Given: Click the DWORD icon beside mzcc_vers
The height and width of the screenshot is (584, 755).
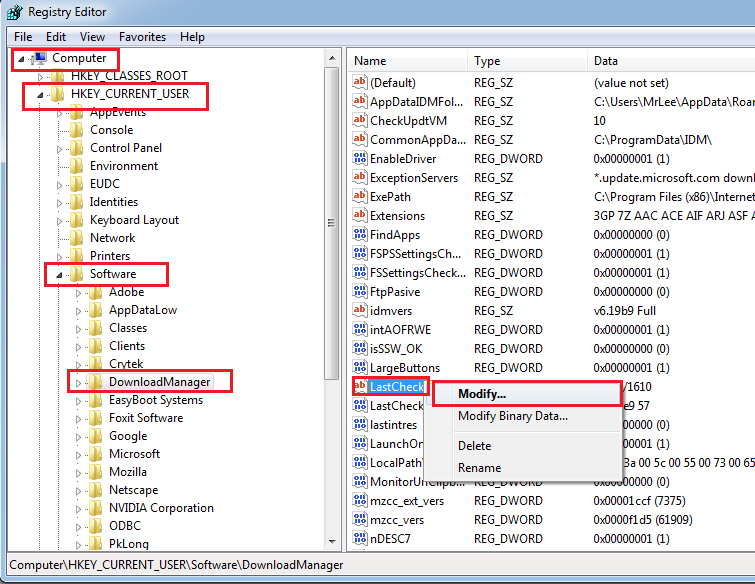Looking at the screenshot, I should point(360,520).
